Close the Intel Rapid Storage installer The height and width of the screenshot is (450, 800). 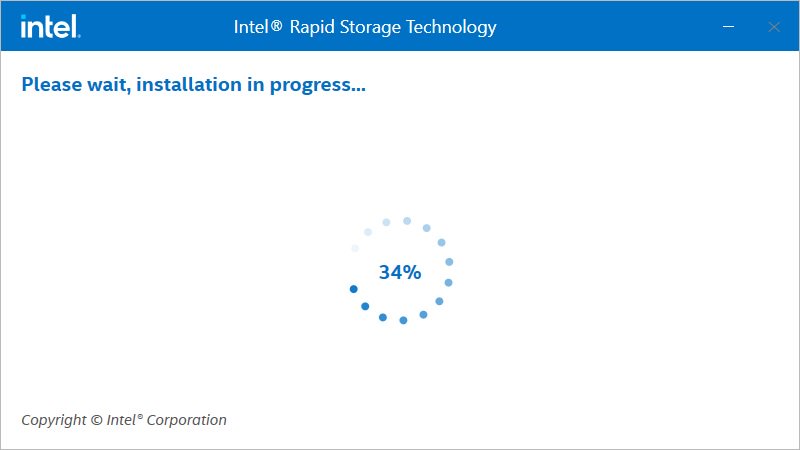coord(773,27)
